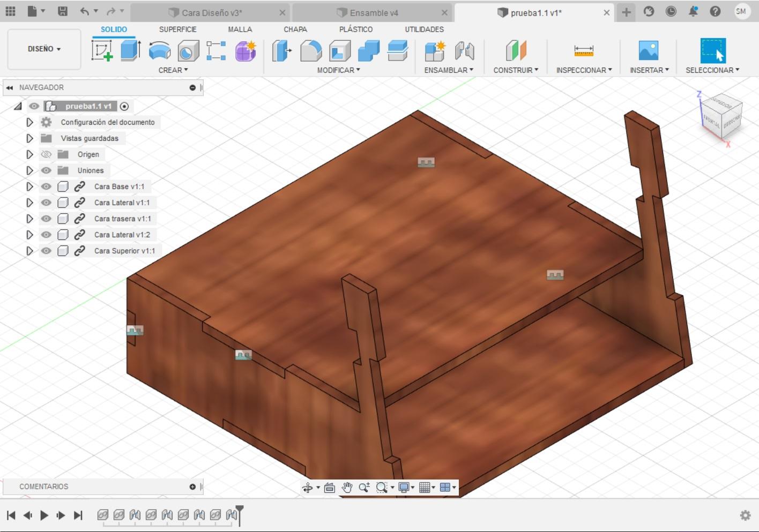Image resolution: width=759 pixels, height=532 pixels.
Task: Hide the Cara Base v1:1 component
Action: pos(47,186)
